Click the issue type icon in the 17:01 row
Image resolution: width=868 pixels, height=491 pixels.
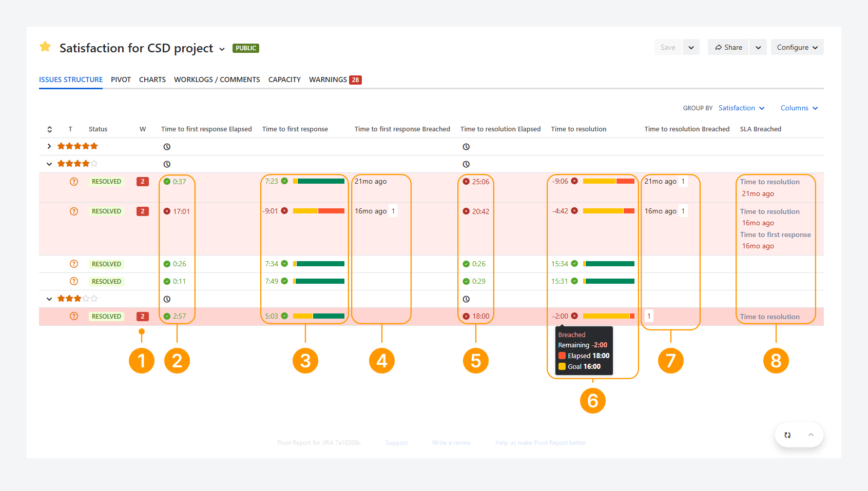click(74, 211)
